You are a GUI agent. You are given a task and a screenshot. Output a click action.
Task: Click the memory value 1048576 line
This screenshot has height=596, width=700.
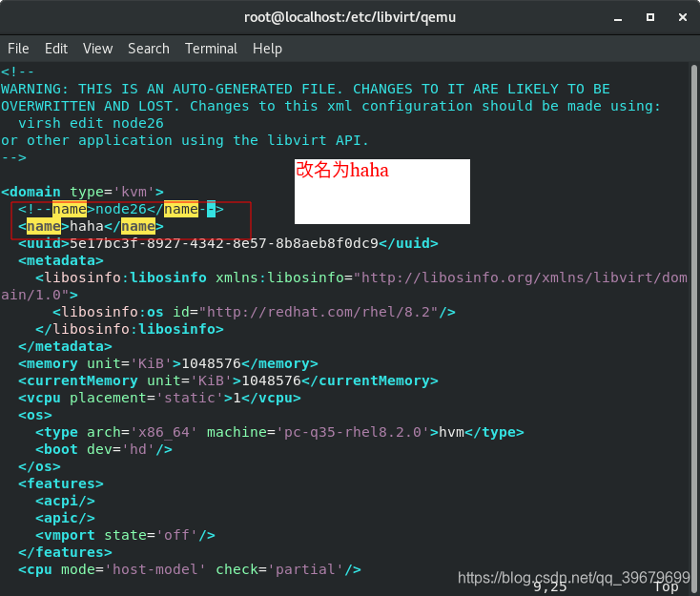(x=168, y=363)
